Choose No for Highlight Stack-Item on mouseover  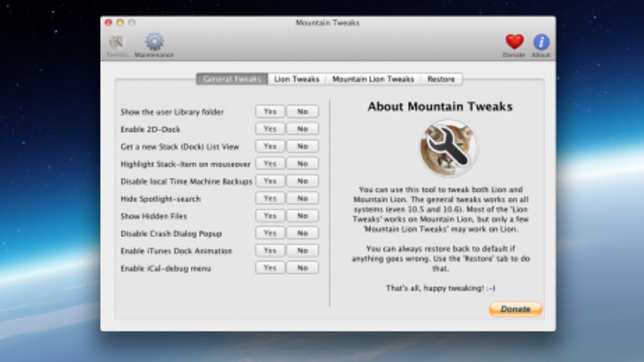[302, 163]
